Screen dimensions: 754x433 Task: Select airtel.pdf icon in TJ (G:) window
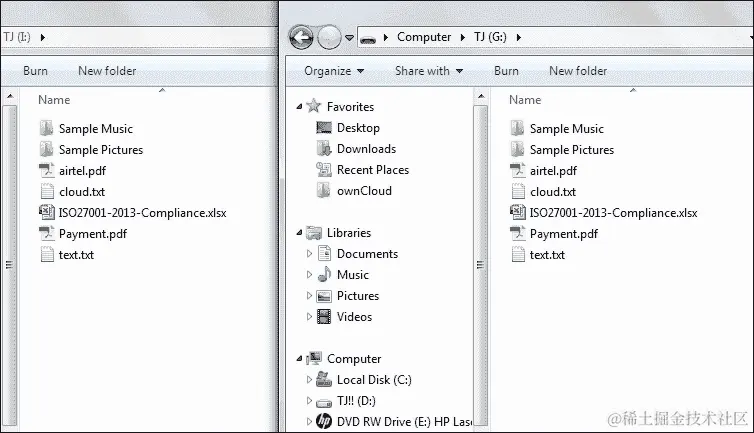pos(517,170)
